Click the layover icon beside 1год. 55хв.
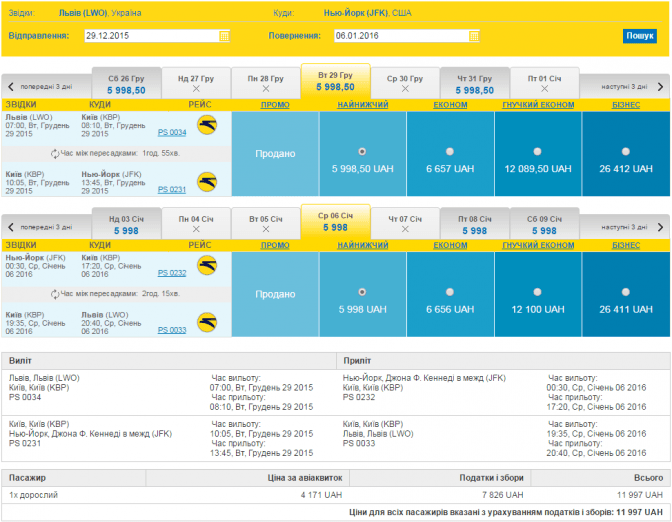The width and height of the screenshot is (672, 522). [55, 153]
